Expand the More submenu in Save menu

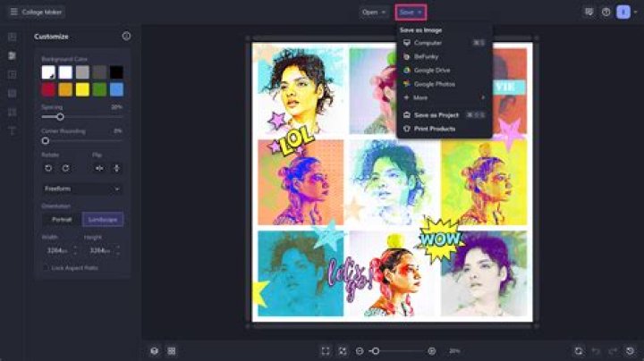[x=445, y=97]
